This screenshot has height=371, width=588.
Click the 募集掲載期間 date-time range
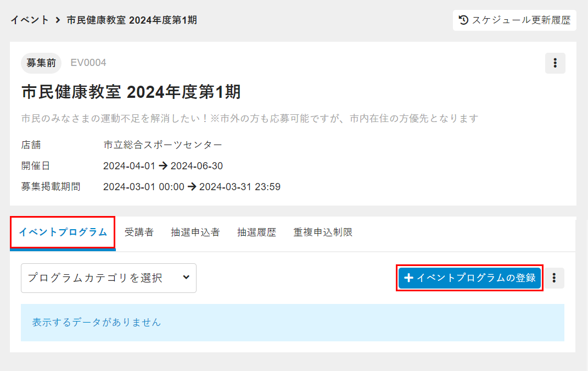coord(192,187)
